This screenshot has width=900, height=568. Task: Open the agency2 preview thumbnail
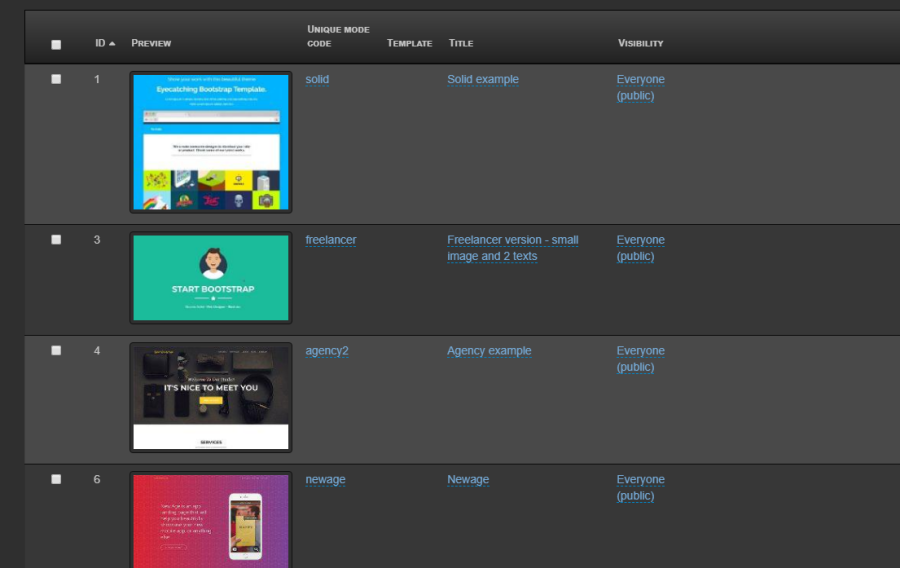[x=211, y=398]
